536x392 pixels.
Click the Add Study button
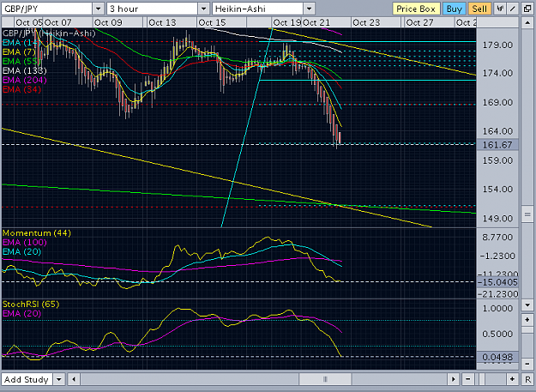point(27,379)
